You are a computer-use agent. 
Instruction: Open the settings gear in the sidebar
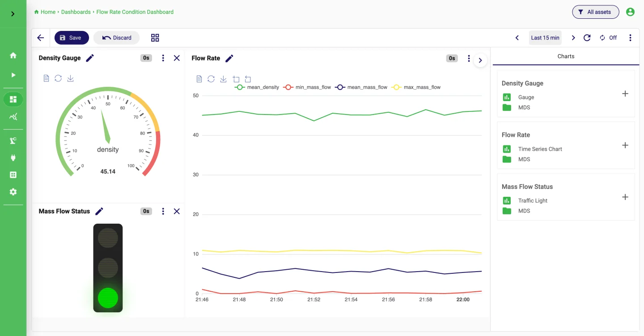click(13, 191)
